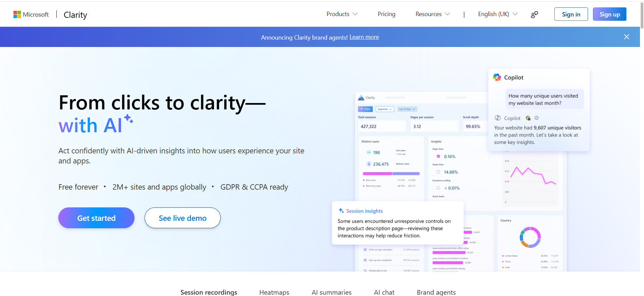
Task: Click the Get started button
Action: (96, 218)
